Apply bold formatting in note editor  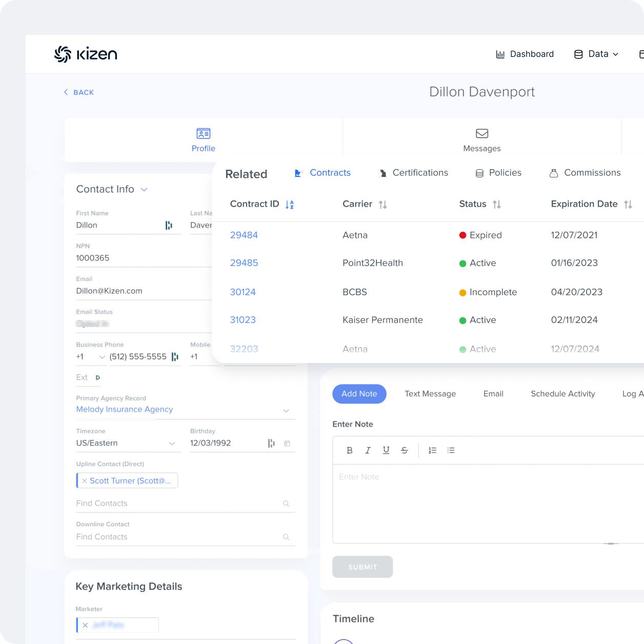point(349,450)
